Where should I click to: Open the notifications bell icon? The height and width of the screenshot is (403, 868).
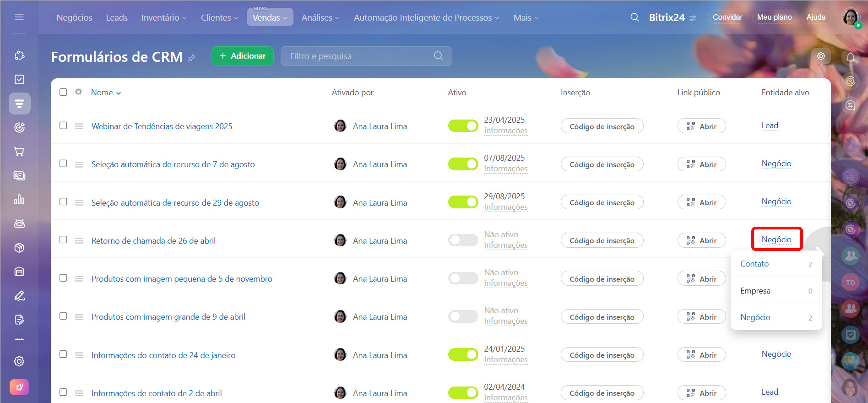[850, 57]
